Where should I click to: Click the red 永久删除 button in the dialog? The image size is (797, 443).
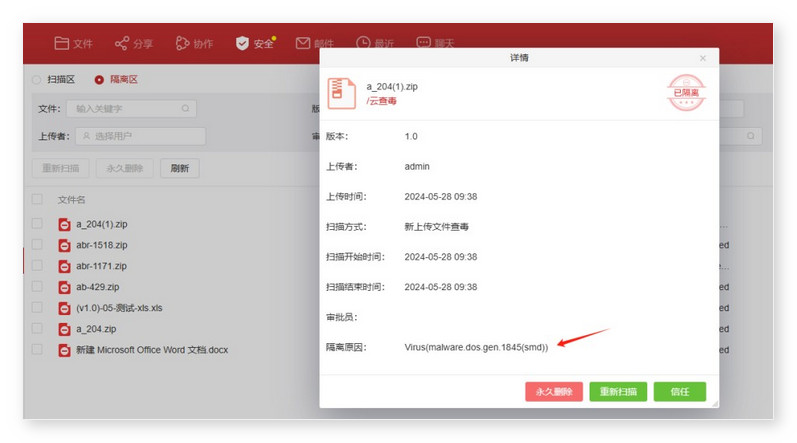554,392
